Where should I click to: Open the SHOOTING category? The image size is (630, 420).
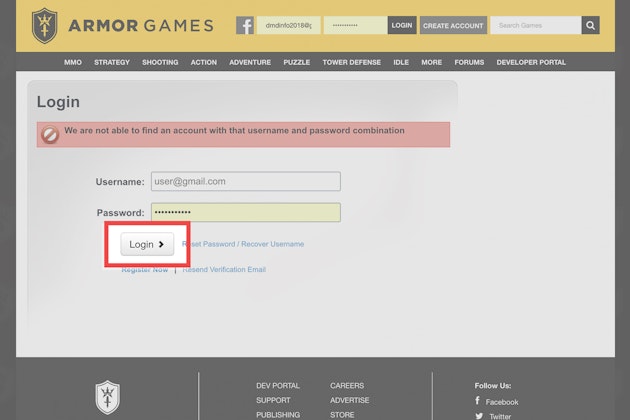pyautogui.click(x=160, y=62)
